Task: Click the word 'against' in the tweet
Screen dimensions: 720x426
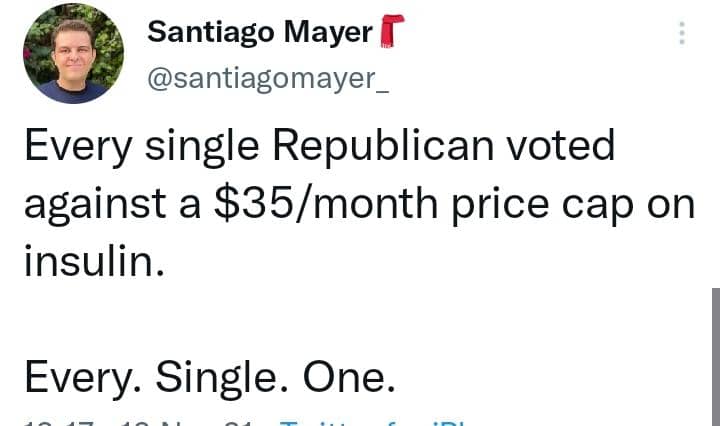Action: tap(95, 206)
